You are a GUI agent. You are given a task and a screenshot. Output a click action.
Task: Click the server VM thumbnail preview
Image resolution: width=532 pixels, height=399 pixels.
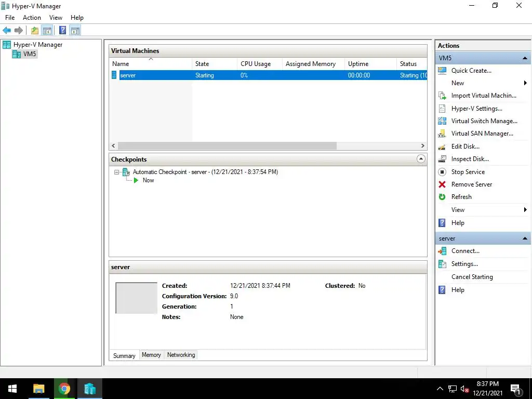[x=137, y=298]
